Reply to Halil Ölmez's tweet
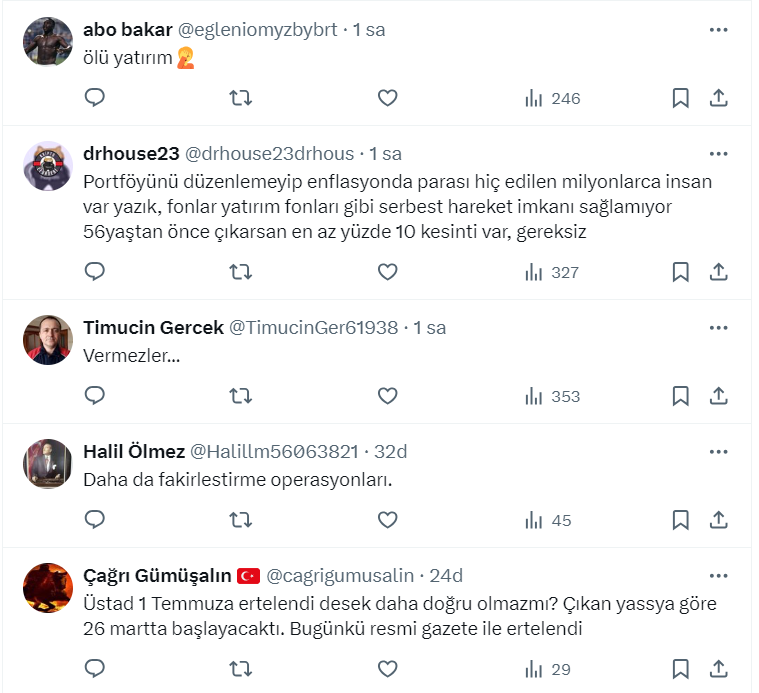Viewport: 759px width, 693px height. click(x=95, y=520)
